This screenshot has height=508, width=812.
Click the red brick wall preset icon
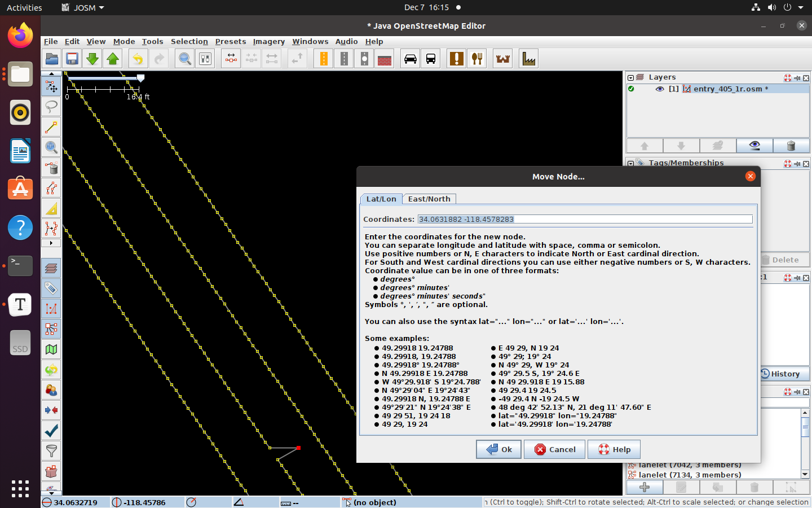pyautogui.click(x=385, y=59)
